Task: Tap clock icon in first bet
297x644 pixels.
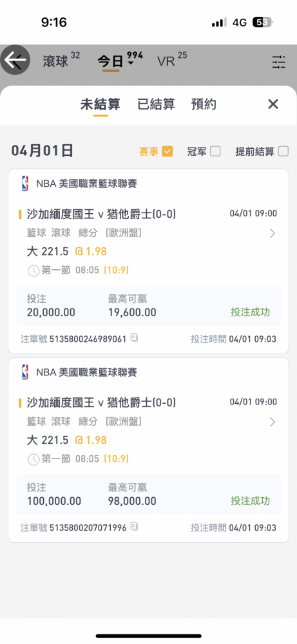Action: 34,270
